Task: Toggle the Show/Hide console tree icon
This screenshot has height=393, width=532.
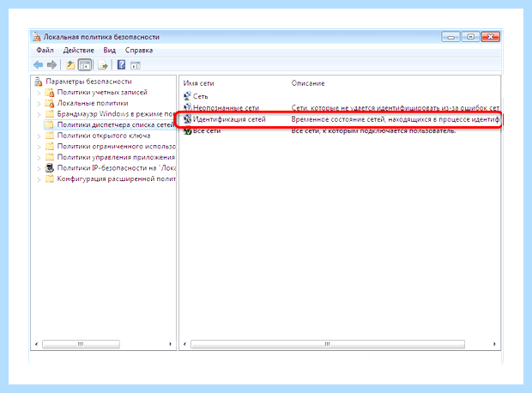Action: [x=85, y=65]
